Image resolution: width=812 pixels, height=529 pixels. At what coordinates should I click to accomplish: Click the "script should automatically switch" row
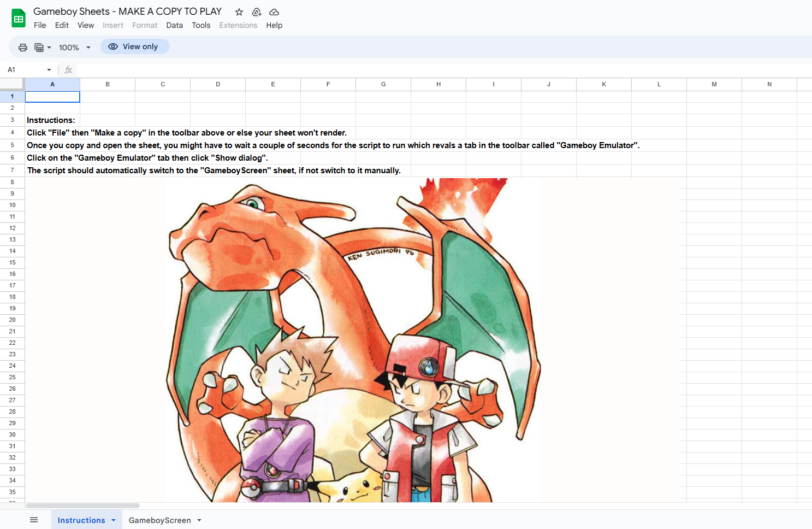(214, 171)
